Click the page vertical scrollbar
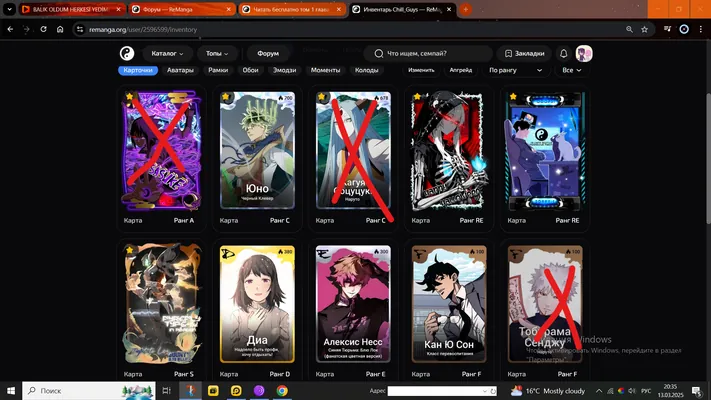The width and height of the screenshot is (711, 400). pyautogui.click(x=707, y=158)
